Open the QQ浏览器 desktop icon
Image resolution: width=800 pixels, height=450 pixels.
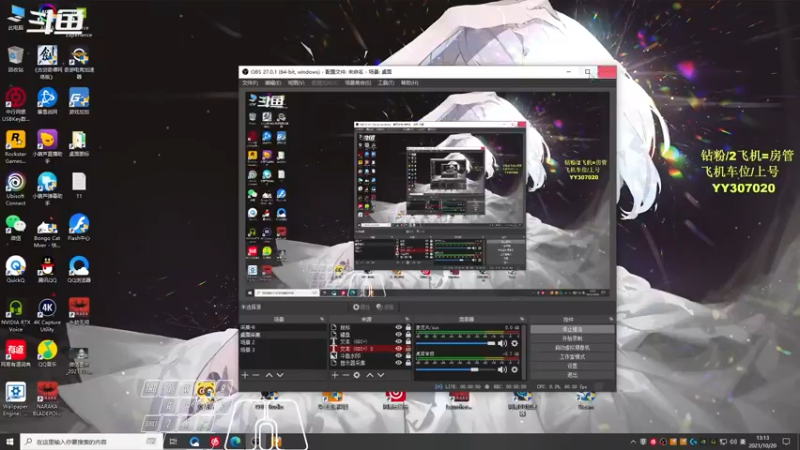79,269
